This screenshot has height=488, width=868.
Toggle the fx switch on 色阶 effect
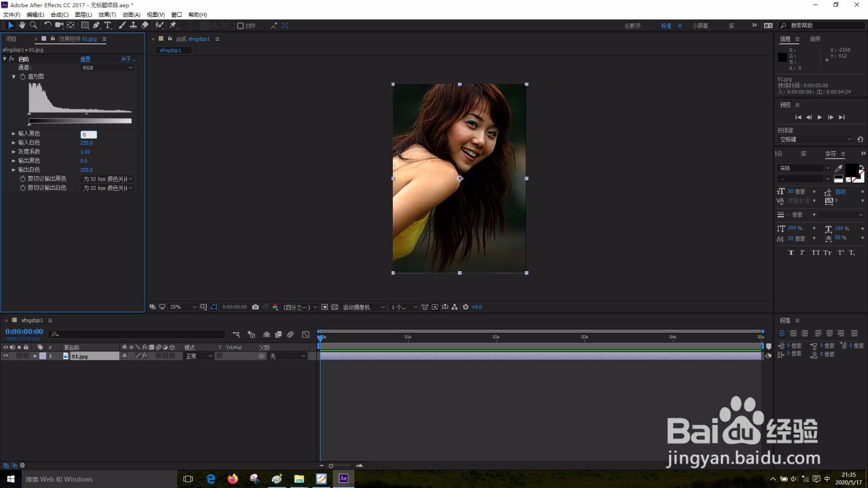point(11,59)
